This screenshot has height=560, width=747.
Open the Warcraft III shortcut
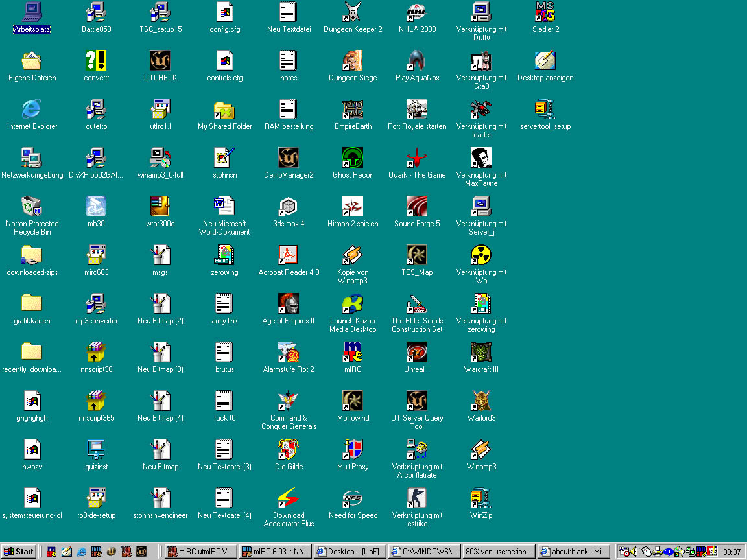click(x=481, y=352)
